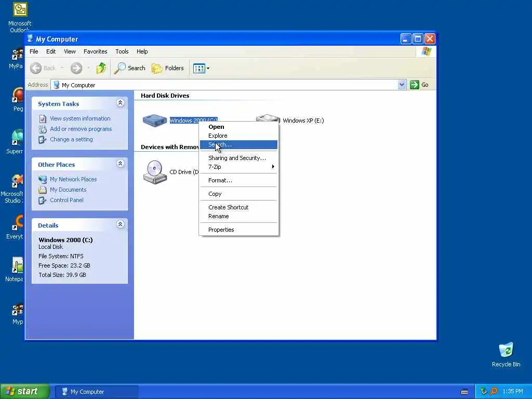Click the Microsoft Studio desktop icon
The image size is (532, 399).
tap(17, 181)
